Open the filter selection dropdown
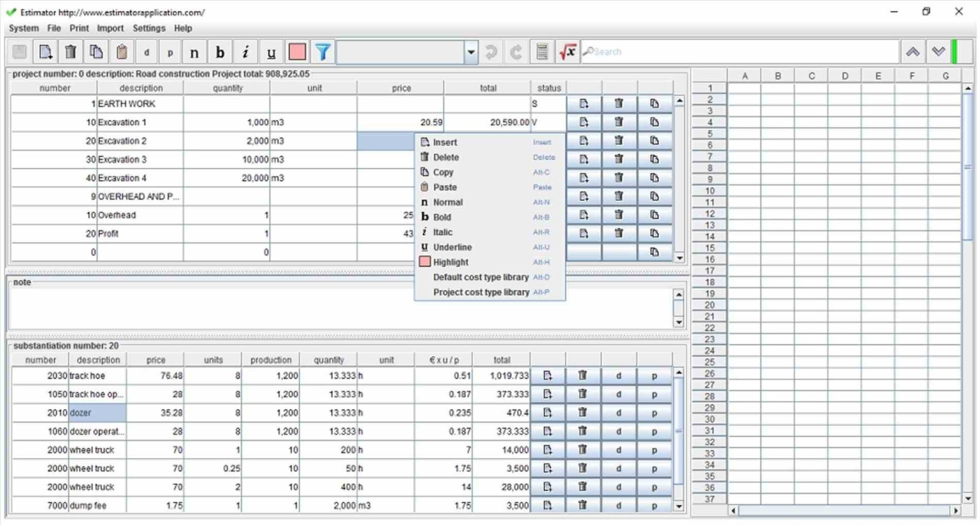The height and width of the screenshot is (525, 980). point(470,51)
